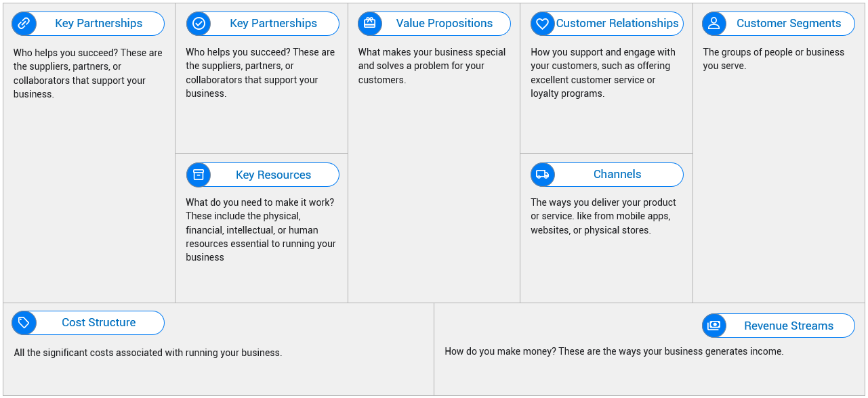The width and height of the screenshot is (868, 398).
Task: Select the Key Partnerships label beside the link icon
Action: click(x=99, y=24)
